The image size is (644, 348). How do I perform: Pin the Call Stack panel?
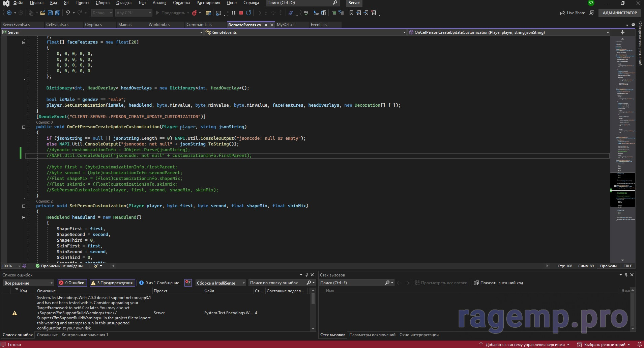tap(626, 275)
